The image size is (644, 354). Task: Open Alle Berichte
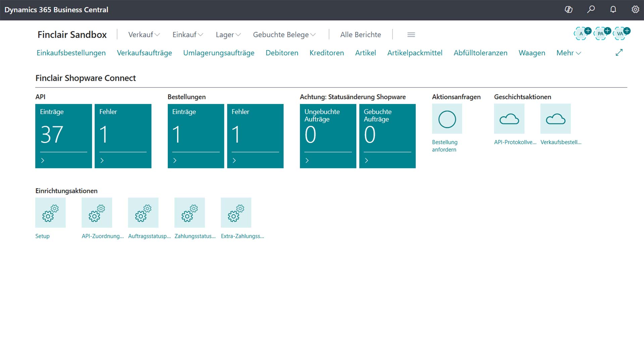(361, 35)
